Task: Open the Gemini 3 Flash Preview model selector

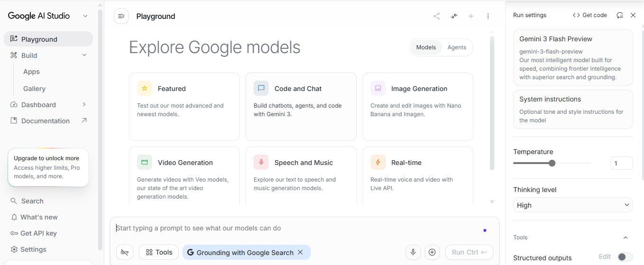Action: [x=573, y=58]
